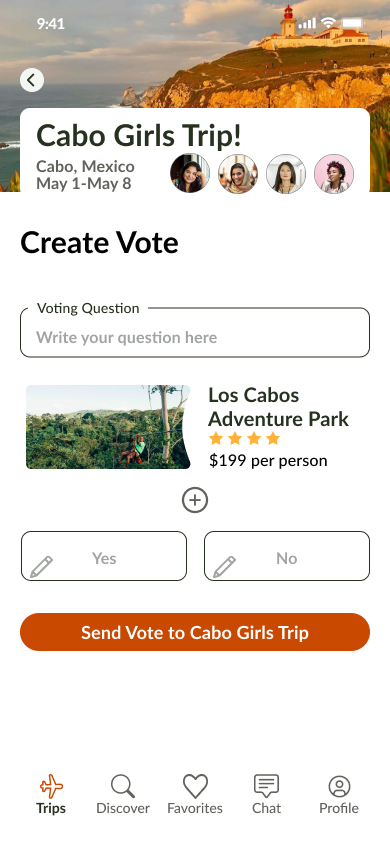Open the Chat tab
390x844 pixels.
pos(266,794)
